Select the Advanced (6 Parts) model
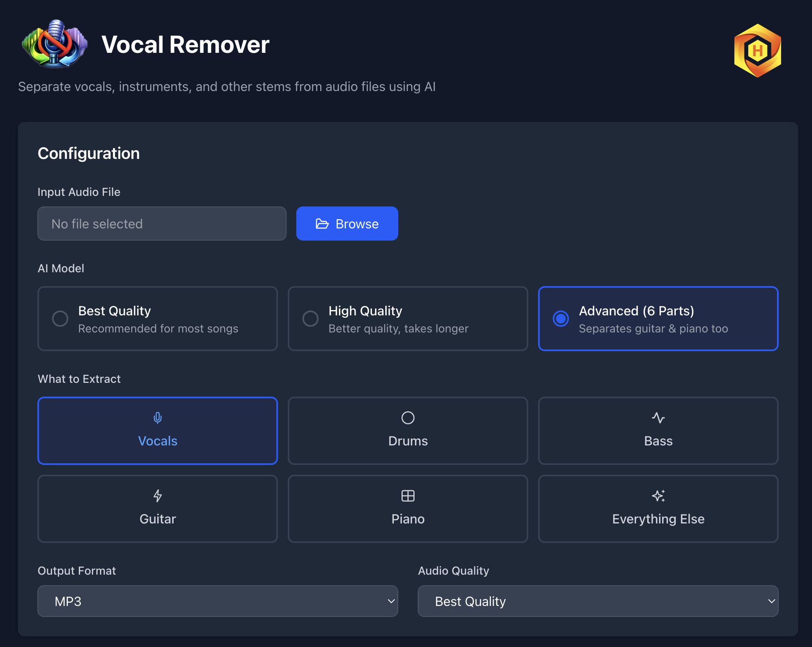 pos(658,319)
